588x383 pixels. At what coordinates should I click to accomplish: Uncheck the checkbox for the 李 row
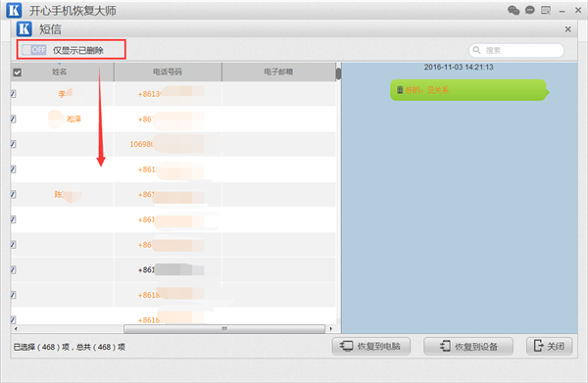tap(13, 94)
